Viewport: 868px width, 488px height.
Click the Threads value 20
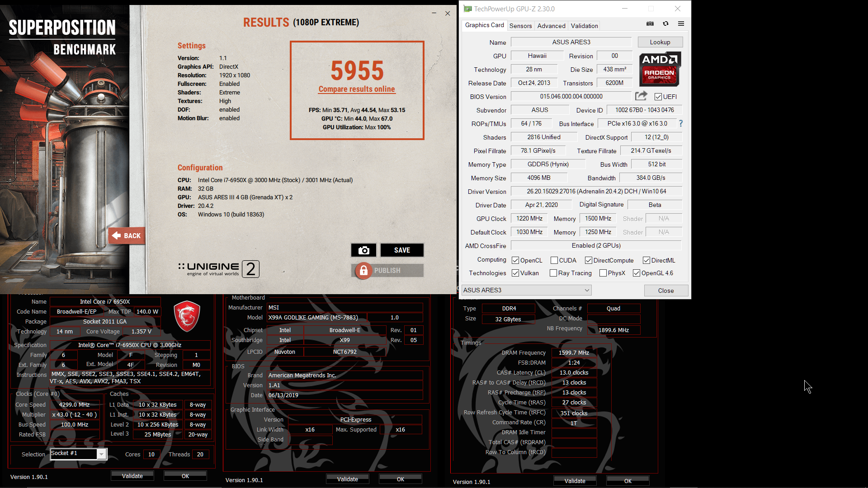pos(200,454)
